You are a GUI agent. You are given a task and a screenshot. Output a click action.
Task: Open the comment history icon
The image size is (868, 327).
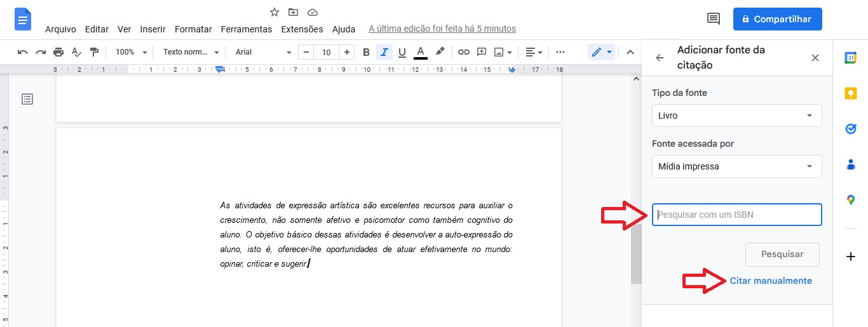pos(714,19)
